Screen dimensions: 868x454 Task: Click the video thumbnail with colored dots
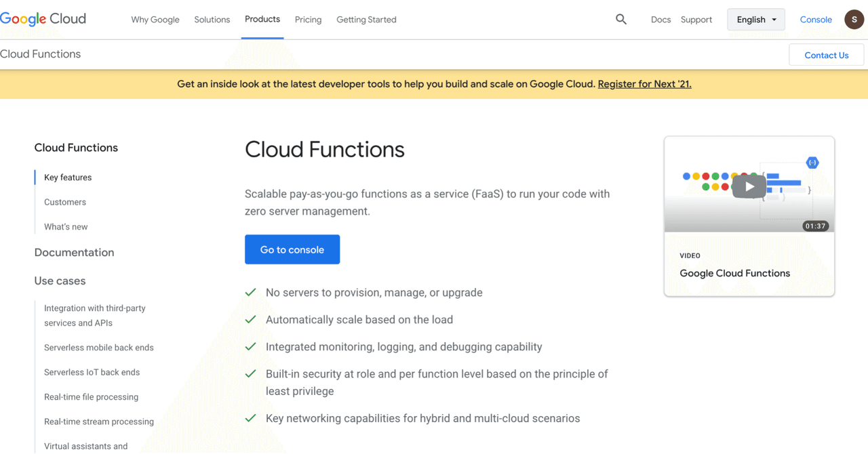point(749,184)
